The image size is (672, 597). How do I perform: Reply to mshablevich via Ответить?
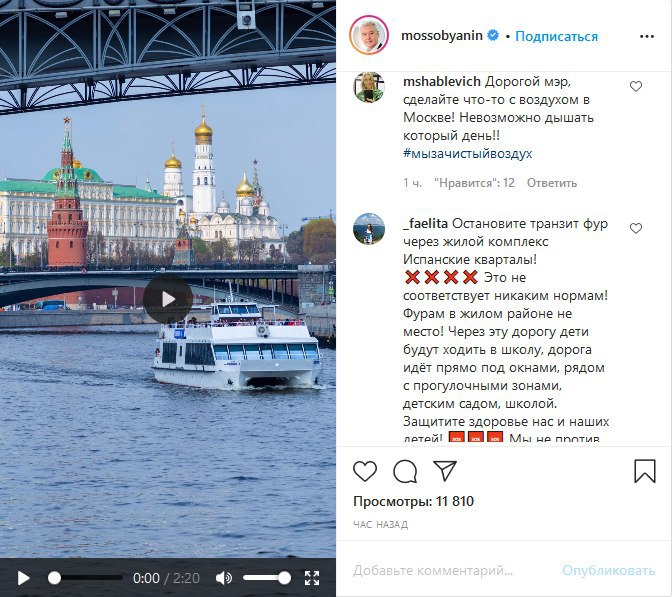click(552, 183)
